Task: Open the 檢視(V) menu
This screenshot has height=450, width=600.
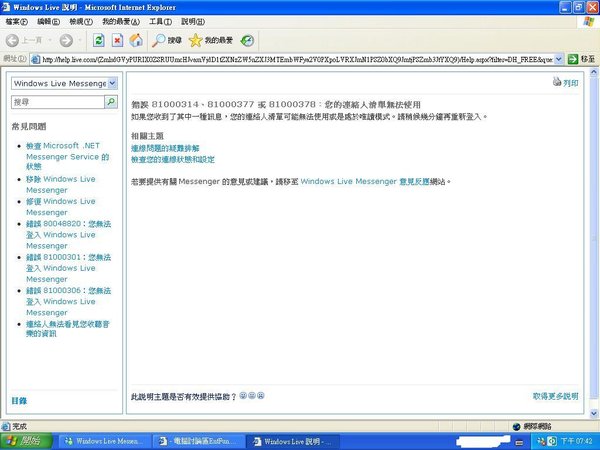Action: coord(80,22)
